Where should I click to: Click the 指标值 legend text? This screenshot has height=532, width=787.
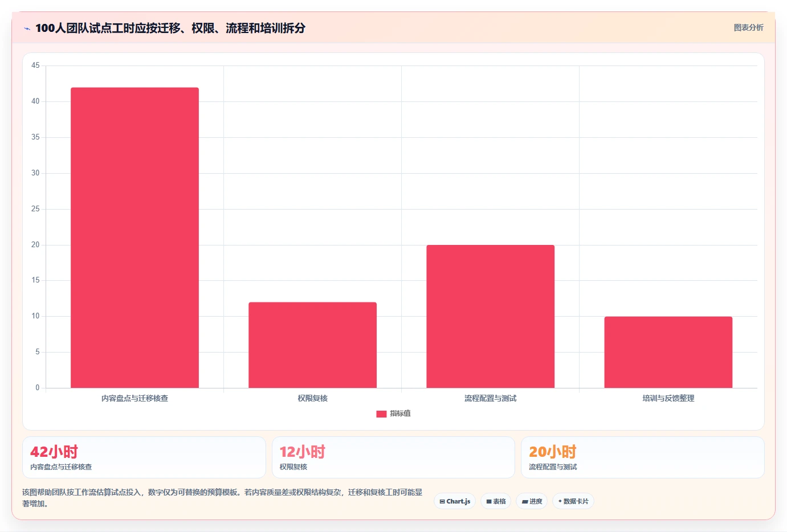click(400, 414)
